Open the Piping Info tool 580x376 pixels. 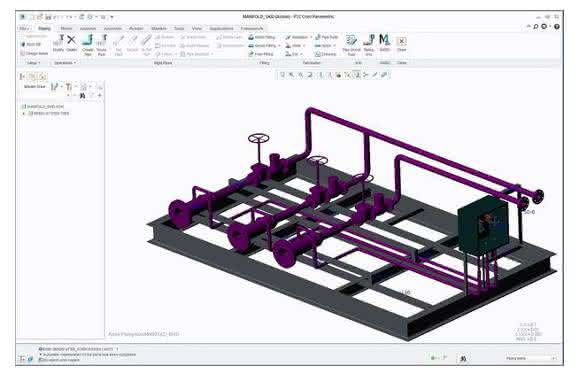tap(369, 45)
